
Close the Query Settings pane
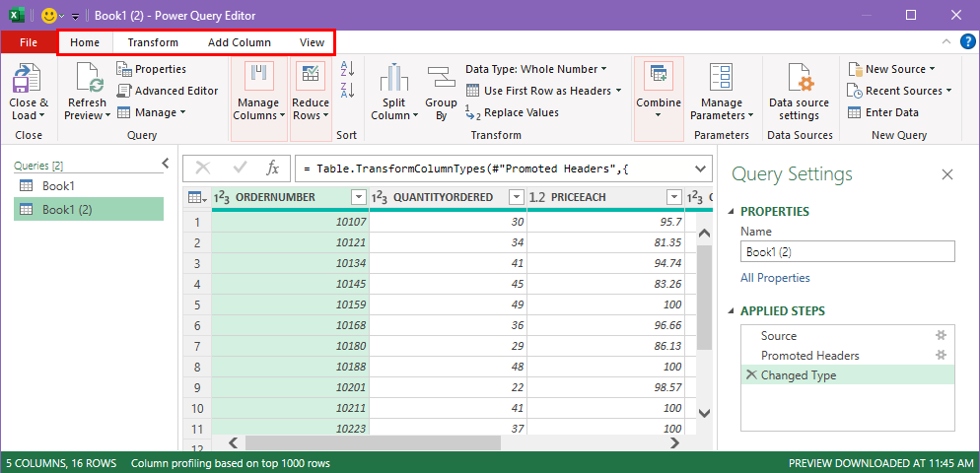[x=947, y=174]
